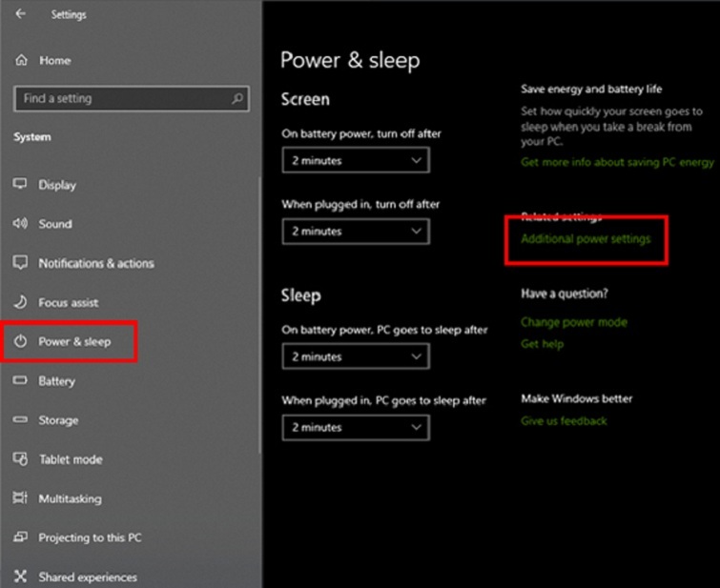Click the search magnifier icon
Viewport: 720px width, 588px height.
pyautogui.click(x=237, y=98)
